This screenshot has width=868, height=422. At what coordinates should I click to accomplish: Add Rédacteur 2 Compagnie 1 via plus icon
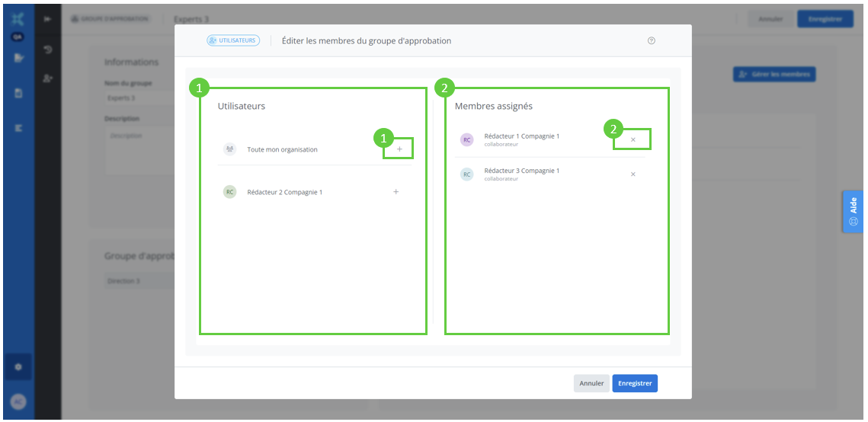pyautogui.click(x=396, y=192)
